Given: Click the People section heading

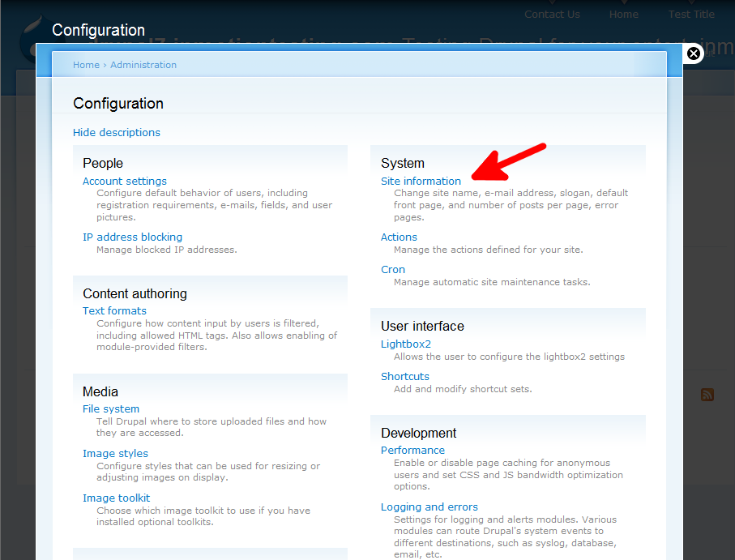Looking at the screenshot, I should [x=103, y=163].
